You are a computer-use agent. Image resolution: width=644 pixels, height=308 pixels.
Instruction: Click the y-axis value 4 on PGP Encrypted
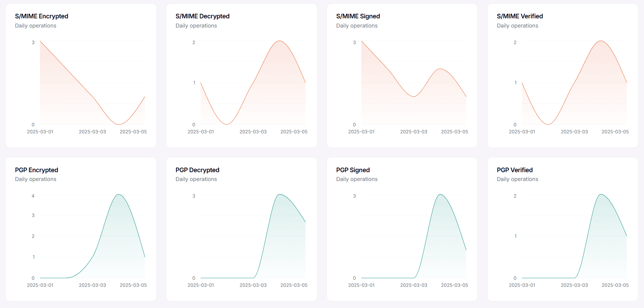(33, 196)
